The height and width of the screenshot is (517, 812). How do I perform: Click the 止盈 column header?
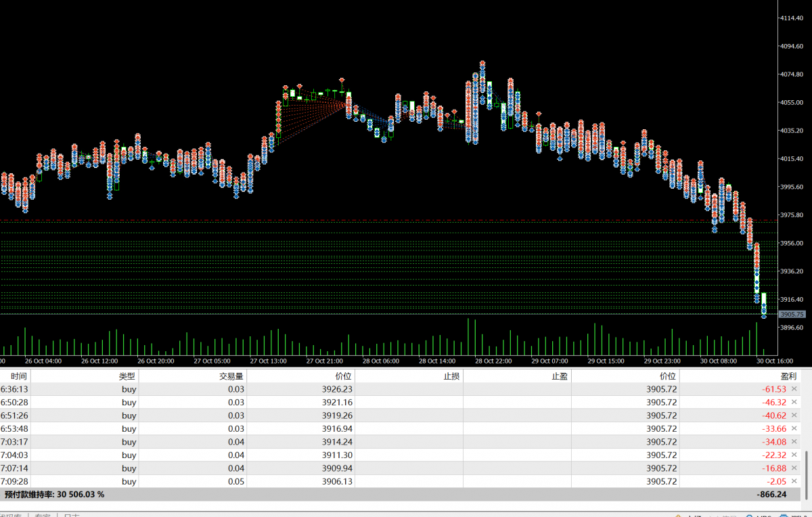click(x=518, y=376)
